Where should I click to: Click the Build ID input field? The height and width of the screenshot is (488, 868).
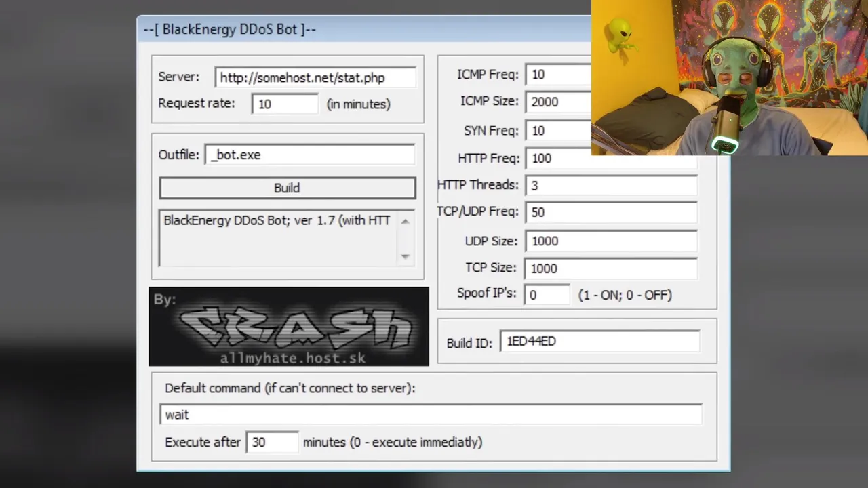coord(599,341)
